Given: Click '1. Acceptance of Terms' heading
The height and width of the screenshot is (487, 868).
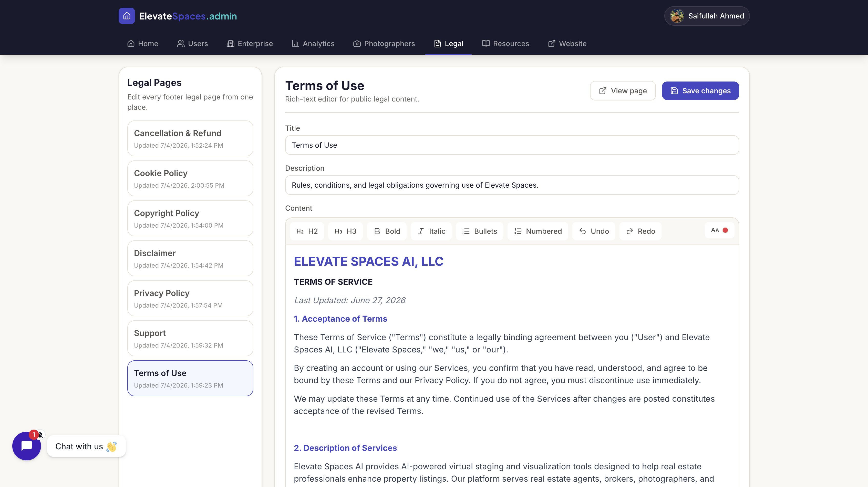Looking at the screenshot, I should tap(340, 319).
